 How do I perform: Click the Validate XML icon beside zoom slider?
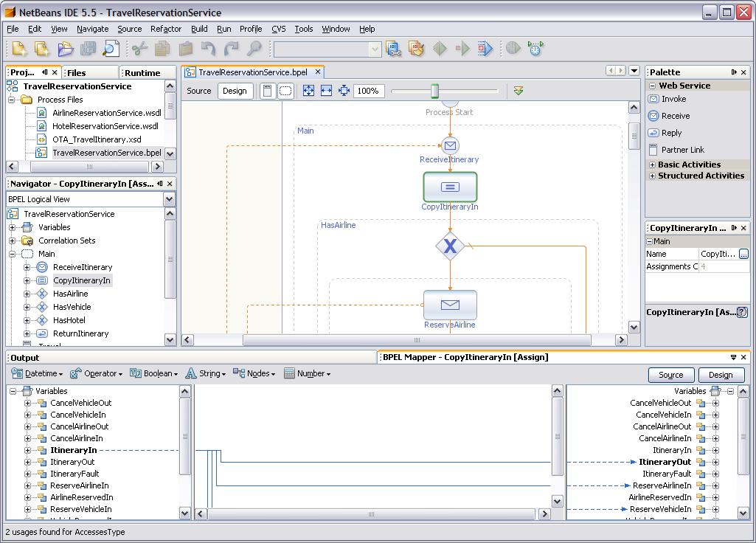(519, 91)
